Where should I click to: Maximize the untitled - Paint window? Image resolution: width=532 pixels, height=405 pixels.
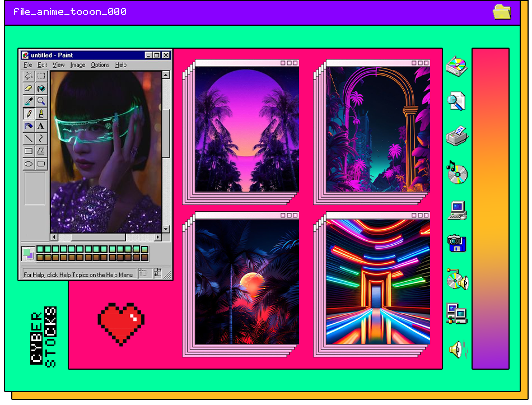[x=156, y=55]
